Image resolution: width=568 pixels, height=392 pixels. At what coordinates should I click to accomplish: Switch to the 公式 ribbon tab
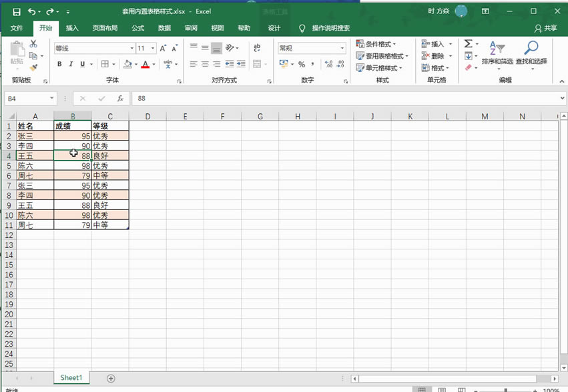click(138, 28)
